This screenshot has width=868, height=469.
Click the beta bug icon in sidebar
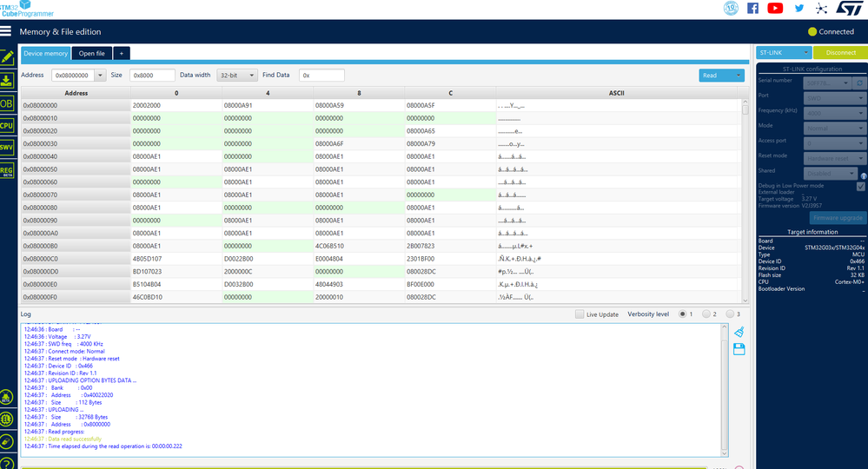click(x=7, y=397)
